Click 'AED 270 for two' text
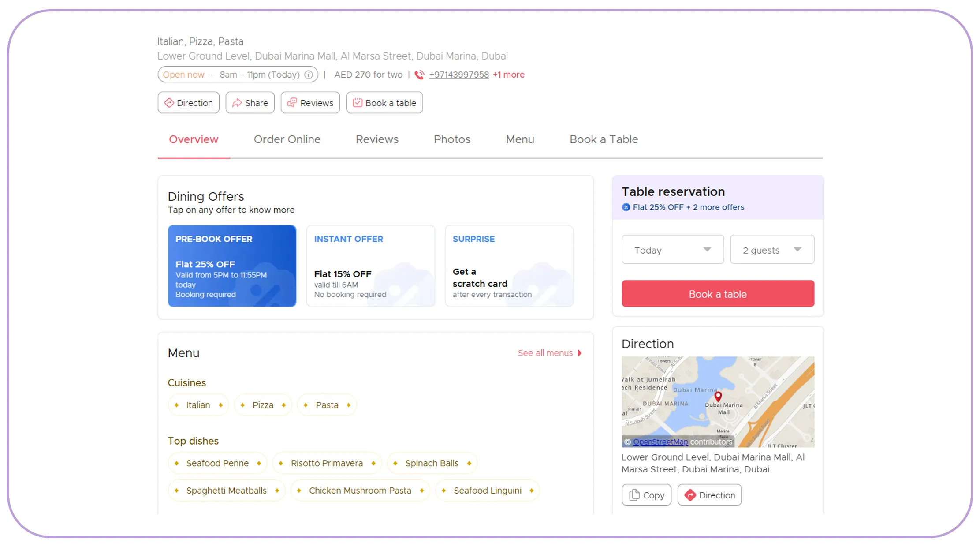980x547 pixels. point(368,75)
